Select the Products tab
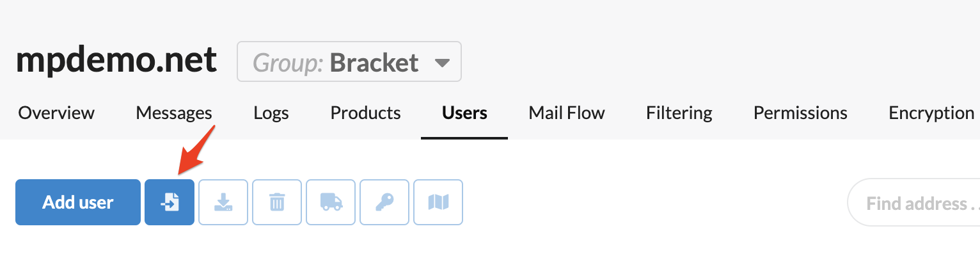The height and width of the screenshot is (256, 980). [x=365, y=113]
